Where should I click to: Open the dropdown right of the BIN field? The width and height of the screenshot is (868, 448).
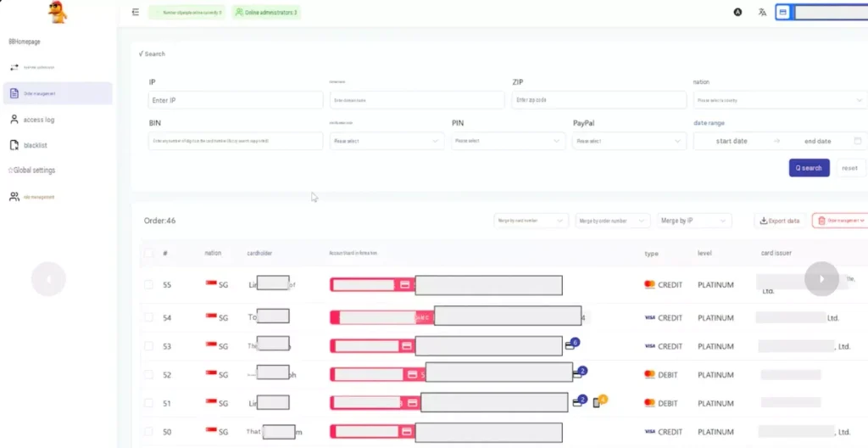coord(387,141)
